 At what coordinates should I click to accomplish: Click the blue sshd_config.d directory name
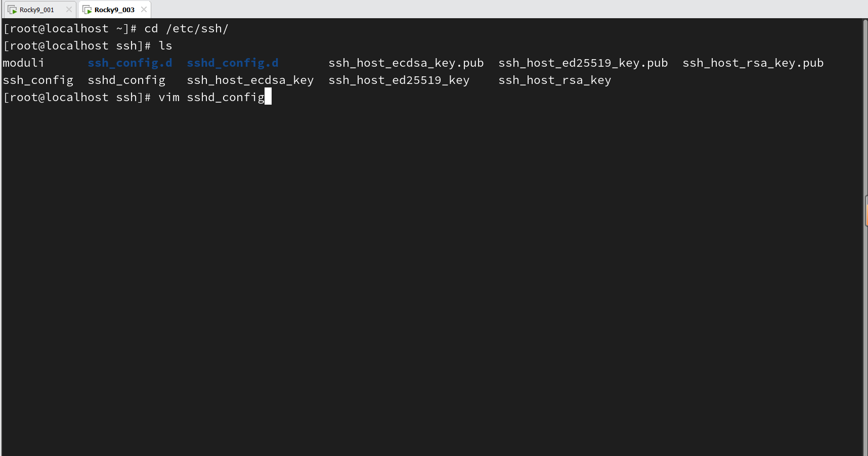pyautogui.click(x=232, y=63)
